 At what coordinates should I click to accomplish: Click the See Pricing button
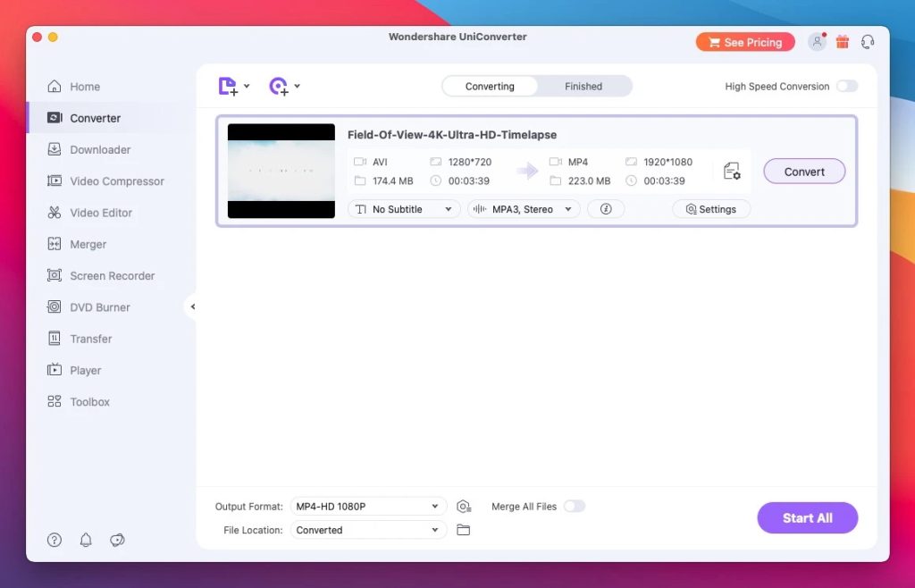point(744,41)
